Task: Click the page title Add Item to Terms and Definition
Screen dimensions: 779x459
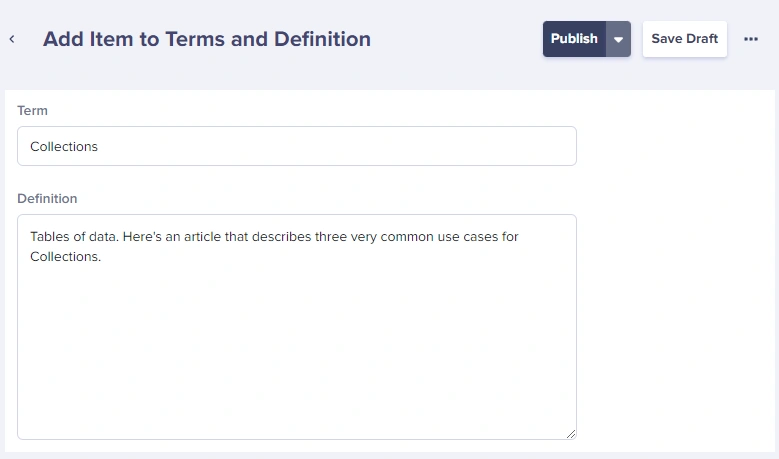Action: (x=207, y=39)
